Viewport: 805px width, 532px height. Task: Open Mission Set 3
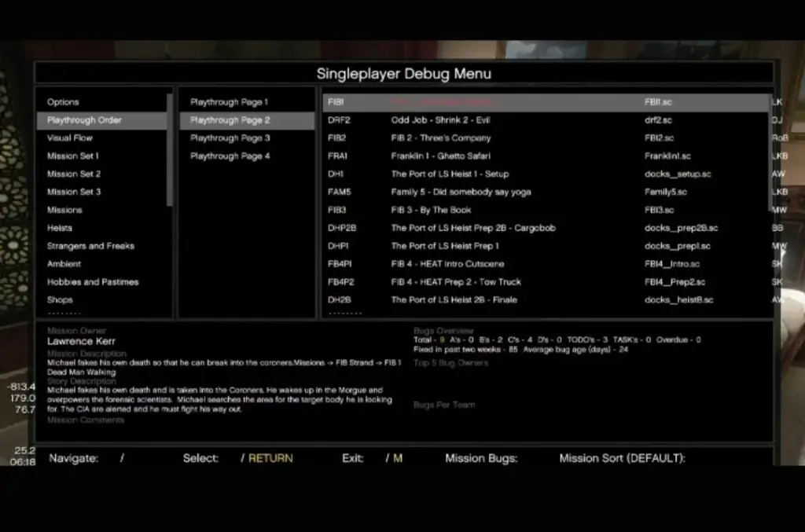(x=74, y=192)
